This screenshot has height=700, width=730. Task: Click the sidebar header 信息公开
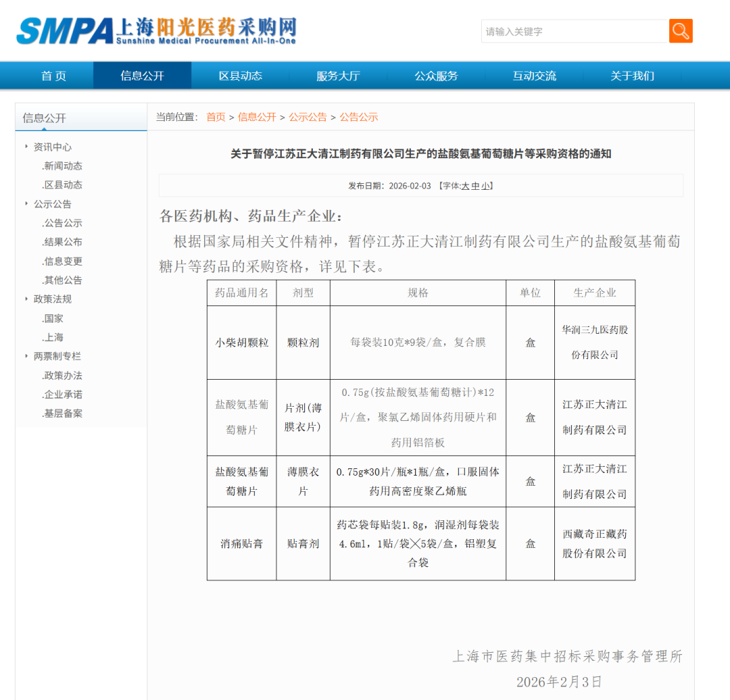tap(44, 118)
